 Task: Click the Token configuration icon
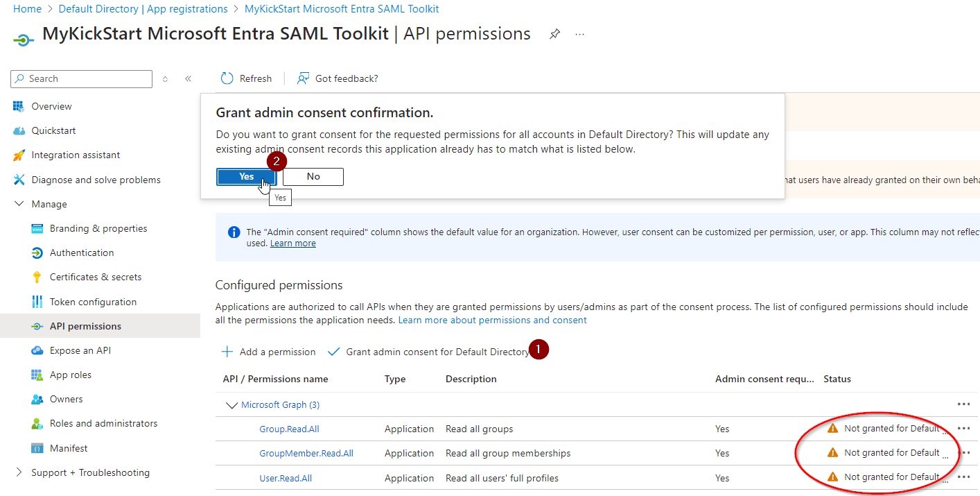click(37, 302)
